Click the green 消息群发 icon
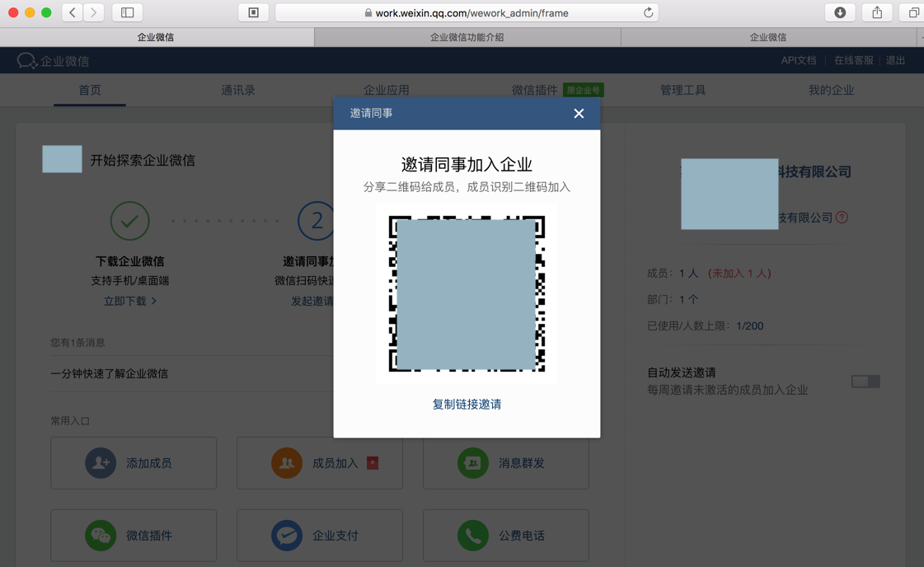The image size is (924, 567). coord(473,463)
